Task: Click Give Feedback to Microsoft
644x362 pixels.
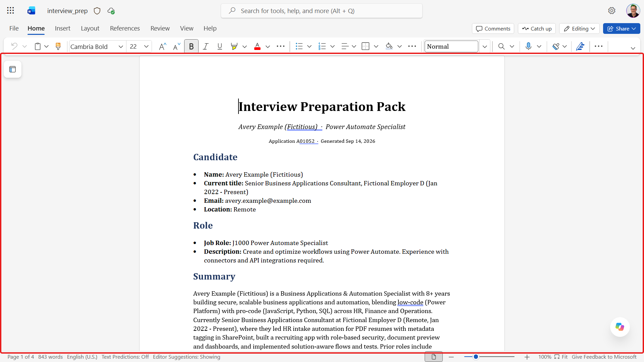Action: [x=604, y=357]
